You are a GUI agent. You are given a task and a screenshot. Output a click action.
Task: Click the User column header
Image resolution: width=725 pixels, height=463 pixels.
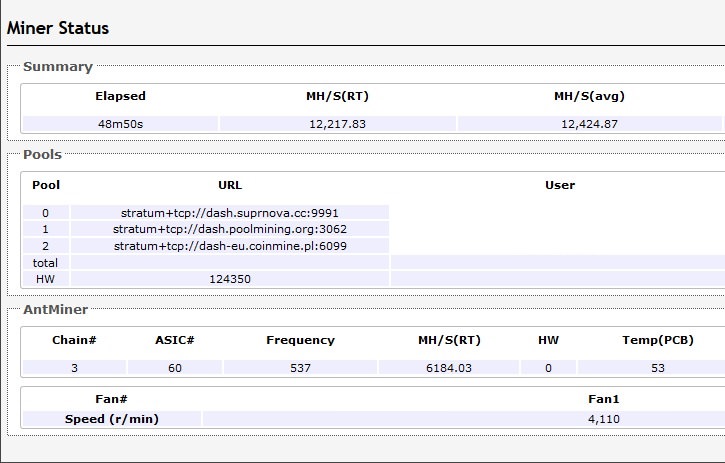click(560, 185)
